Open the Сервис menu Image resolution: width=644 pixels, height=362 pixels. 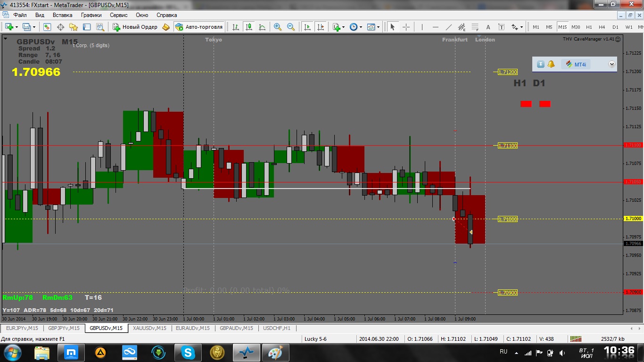click(119, 15)
